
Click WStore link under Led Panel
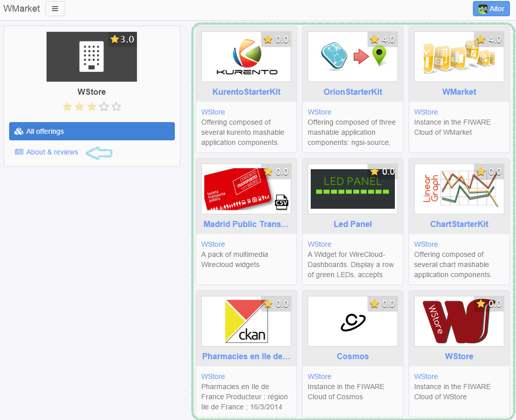319,244
